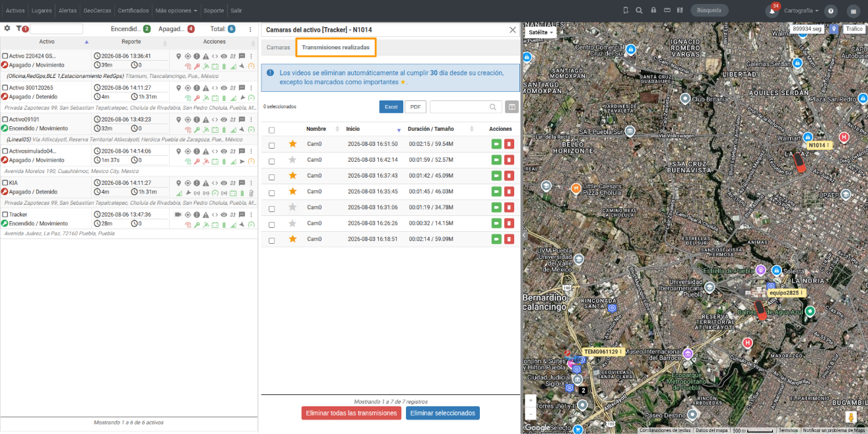The height and width of the screenshot is (434, 868).
Task: Click the magnifier search icon in top bar
Action: point(639,11)
